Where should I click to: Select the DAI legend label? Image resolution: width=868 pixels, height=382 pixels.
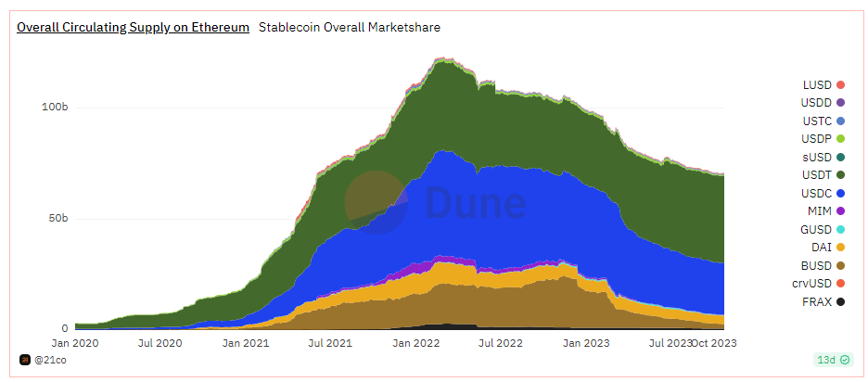pos(823,248)
